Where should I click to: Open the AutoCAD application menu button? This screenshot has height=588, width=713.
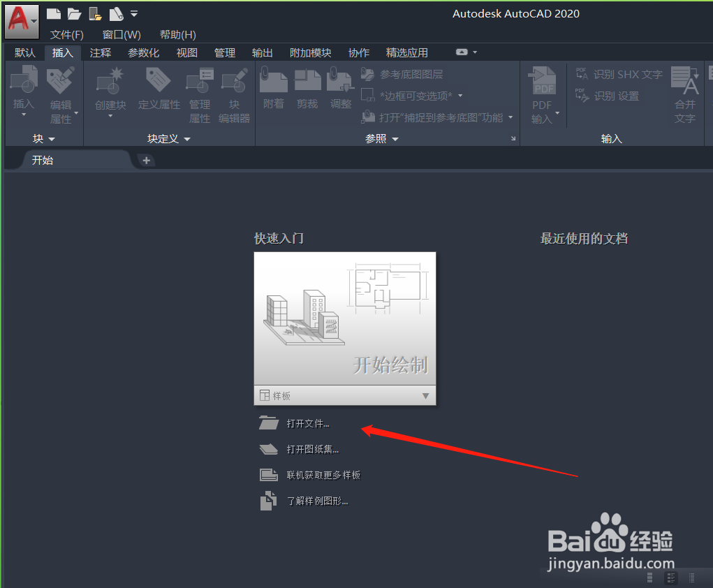tap(22, 20)
